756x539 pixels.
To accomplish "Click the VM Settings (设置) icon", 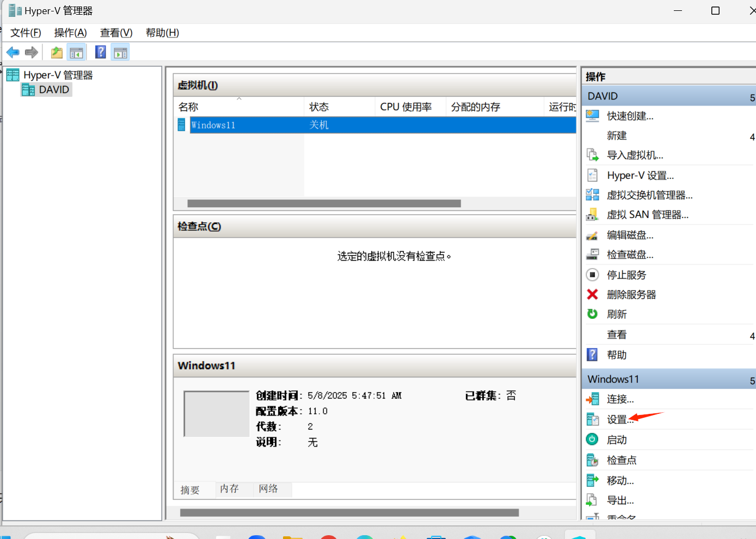I will [x=593, y=419].
